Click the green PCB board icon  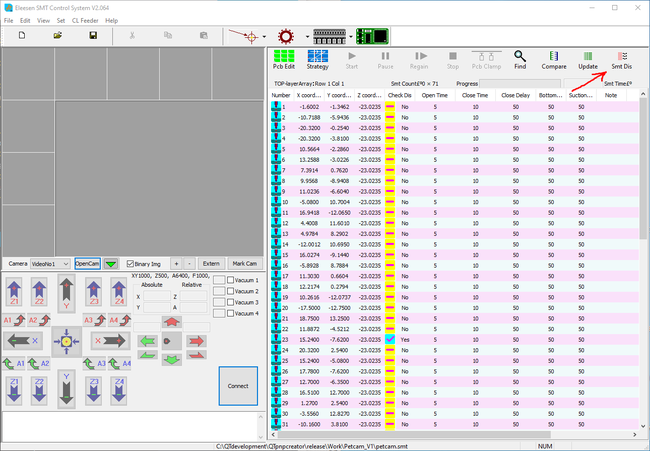coord(372,36)
